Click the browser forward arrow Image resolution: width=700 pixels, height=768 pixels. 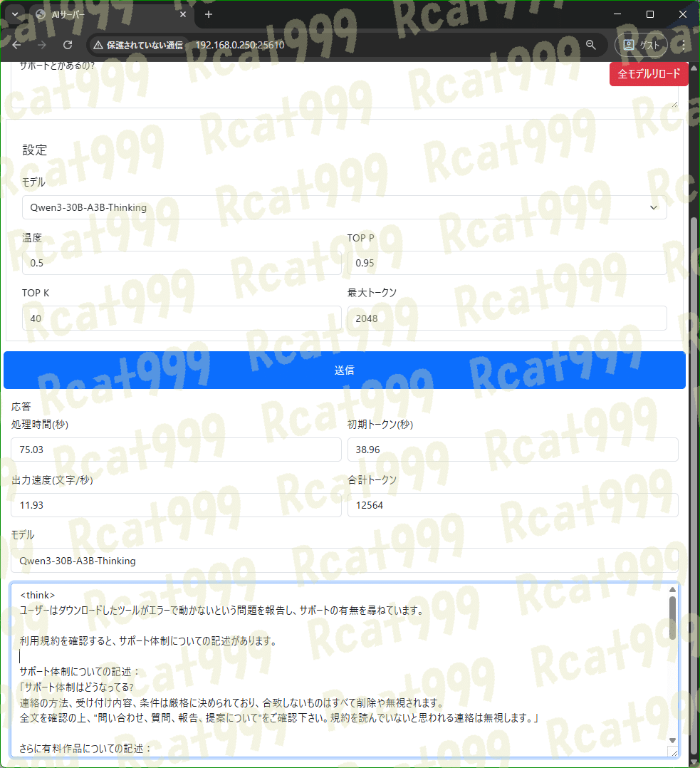[x=42, y=44]
